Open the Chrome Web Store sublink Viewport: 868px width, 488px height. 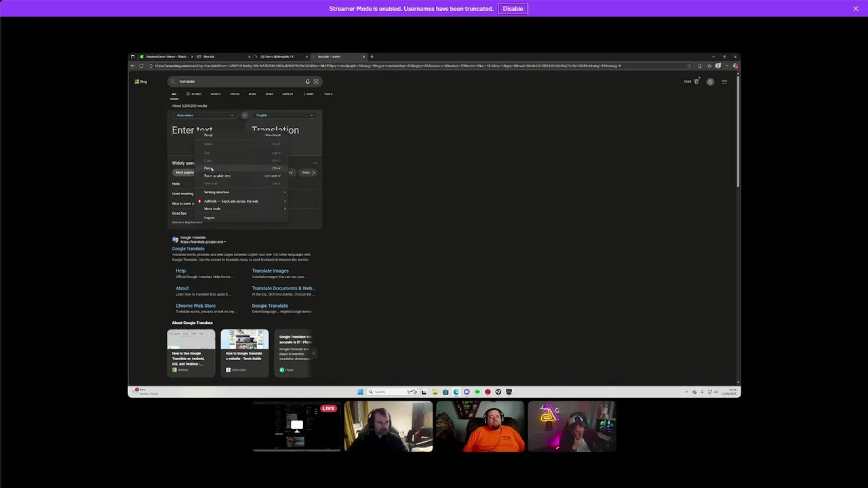pos(195,306)
